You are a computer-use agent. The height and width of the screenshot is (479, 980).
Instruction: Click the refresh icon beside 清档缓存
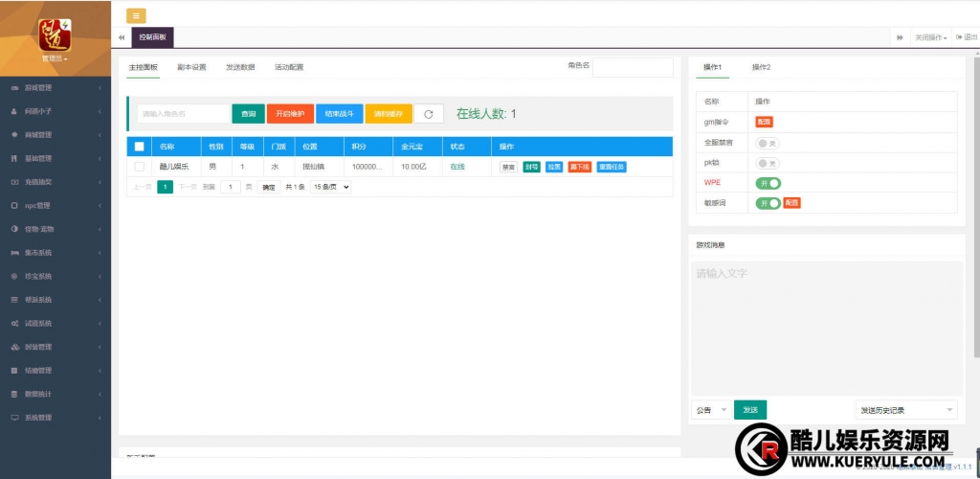428,114
